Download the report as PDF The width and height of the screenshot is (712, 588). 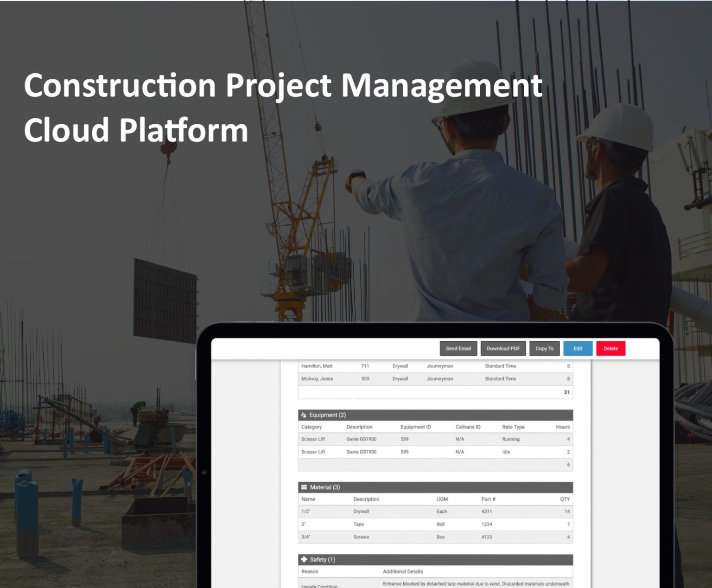[x=503, y=349]
